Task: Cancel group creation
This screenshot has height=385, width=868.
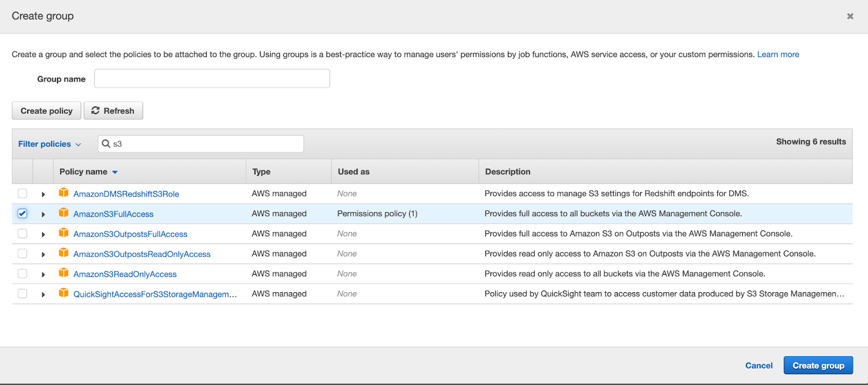Action: pyautogui.click(x=759, y=365)
